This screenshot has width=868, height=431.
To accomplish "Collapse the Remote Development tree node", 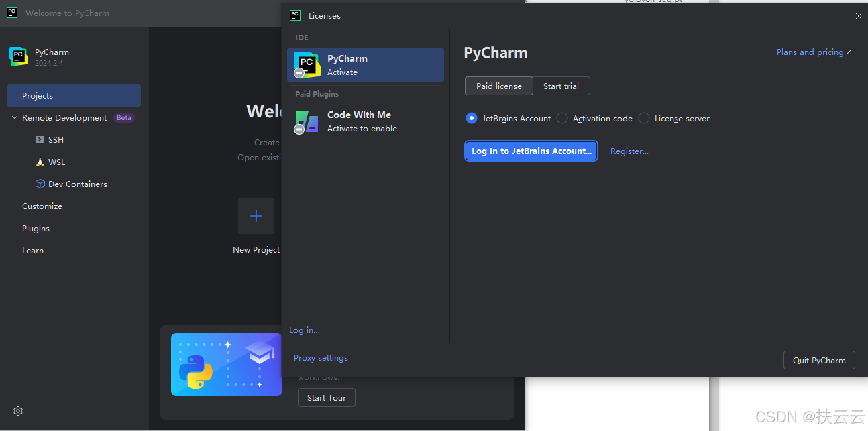I will click(x=15, y=117).
